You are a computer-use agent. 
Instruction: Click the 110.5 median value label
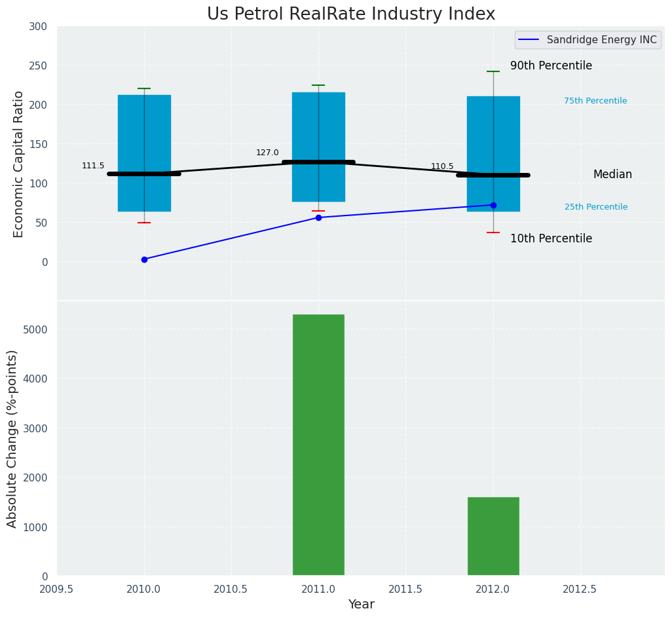pos(442,166)
